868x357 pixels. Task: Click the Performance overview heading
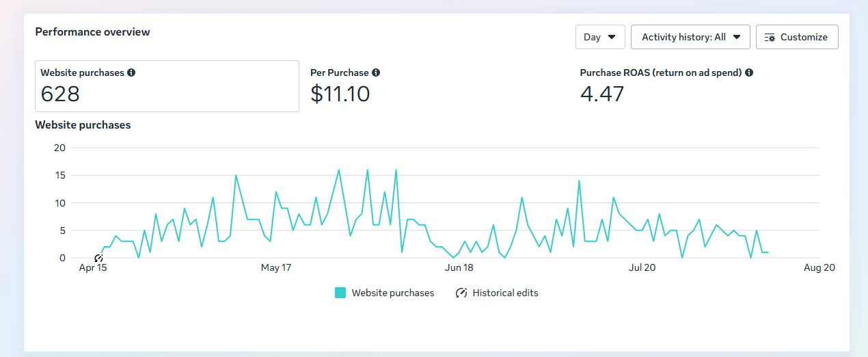pyautogui.click(x=92, y=31)
